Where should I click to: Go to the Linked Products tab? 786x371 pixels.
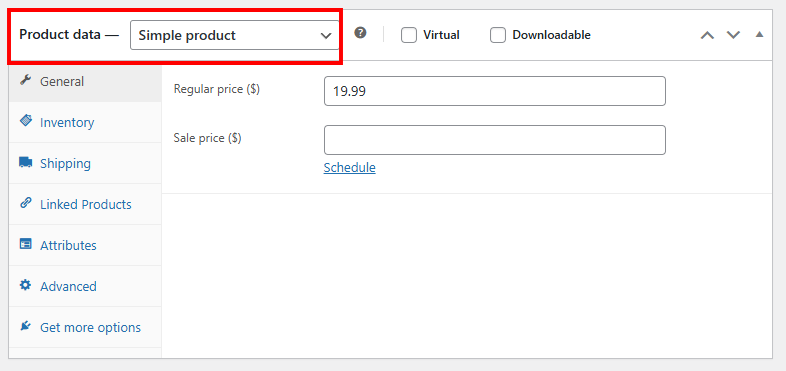[85, 205]
